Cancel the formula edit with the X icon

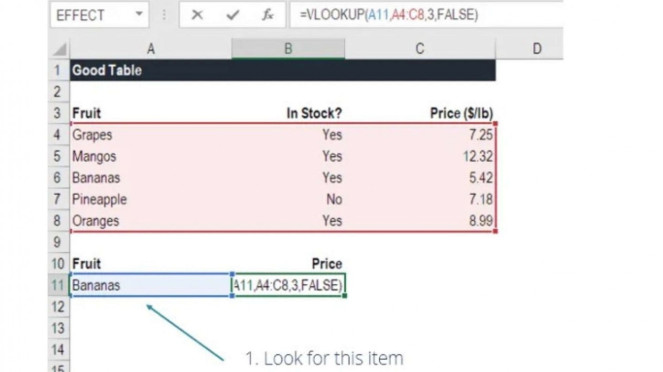(x=197, y=15)
